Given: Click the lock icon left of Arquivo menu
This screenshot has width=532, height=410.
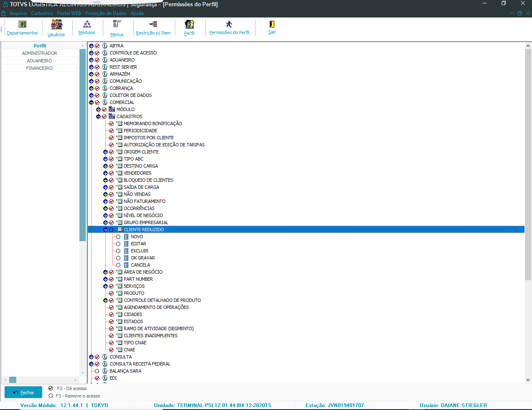Looking at the screenshot, I should [4, 13].
